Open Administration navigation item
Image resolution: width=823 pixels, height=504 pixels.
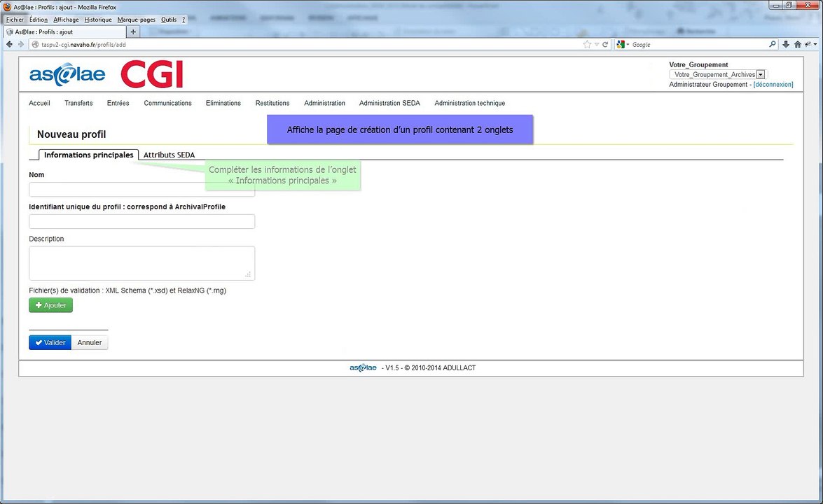[325, 103]
